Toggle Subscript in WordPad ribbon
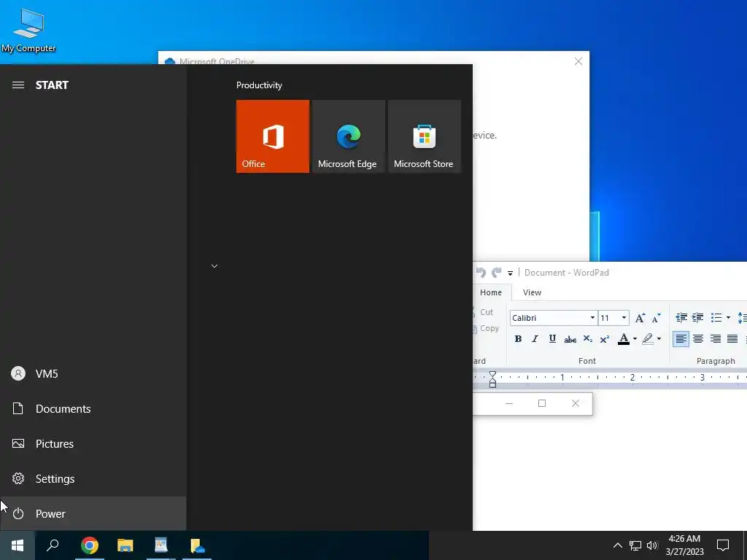747x560 pixels. click(587, 338)
